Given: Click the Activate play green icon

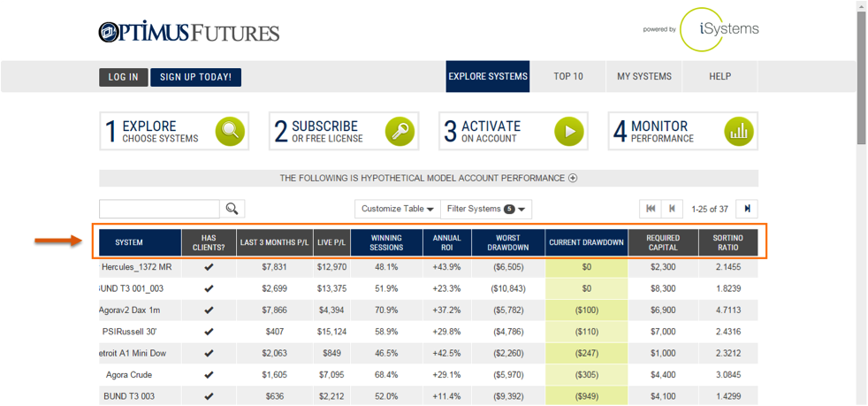Looking at the screenshot, I should pos(569,131).
